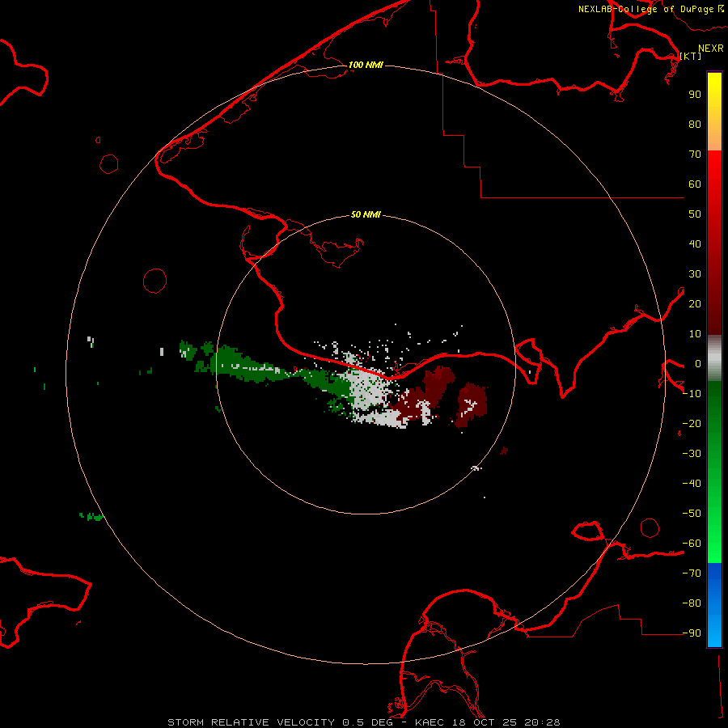Click the -90 value on velocity scale
The height and width of the screenshot is (728, 728).
(692, 633)
